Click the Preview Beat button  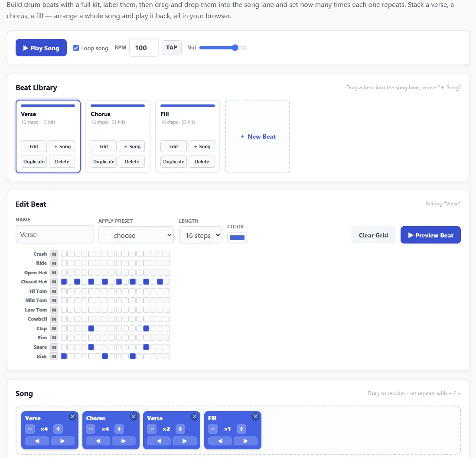[x=430, y=235]
